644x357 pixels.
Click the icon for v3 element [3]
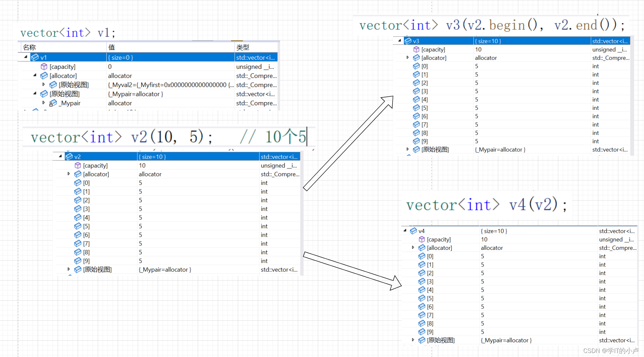[x=416, y=91]
